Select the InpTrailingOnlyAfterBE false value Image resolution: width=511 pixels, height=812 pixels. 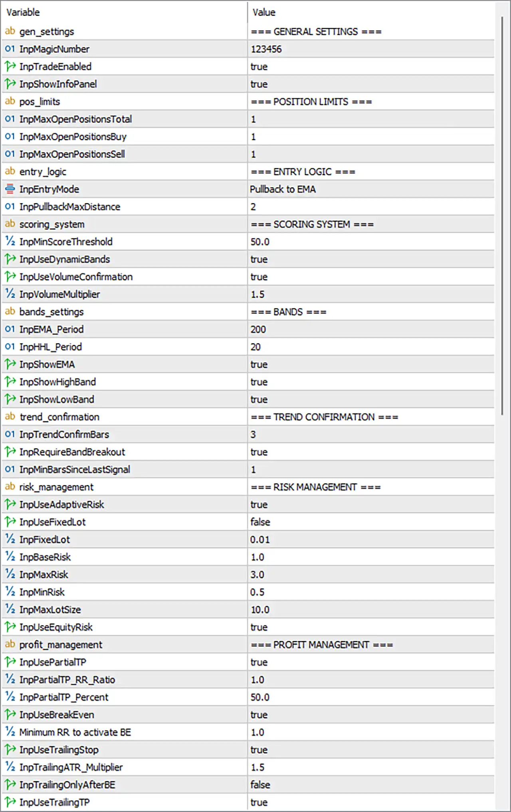pos(260,785)
